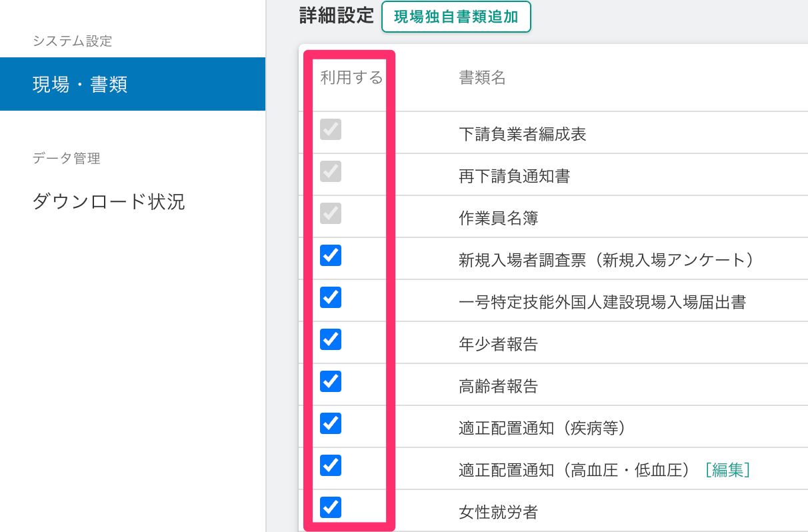
Task: Click the 書類名 column header
Action: [x=482, y=78]
